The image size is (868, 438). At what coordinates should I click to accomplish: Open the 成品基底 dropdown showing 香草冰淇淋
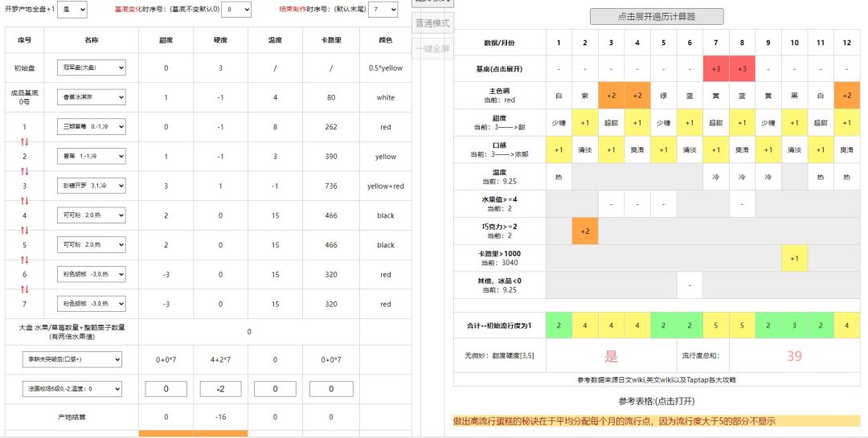tap(92, 97)
